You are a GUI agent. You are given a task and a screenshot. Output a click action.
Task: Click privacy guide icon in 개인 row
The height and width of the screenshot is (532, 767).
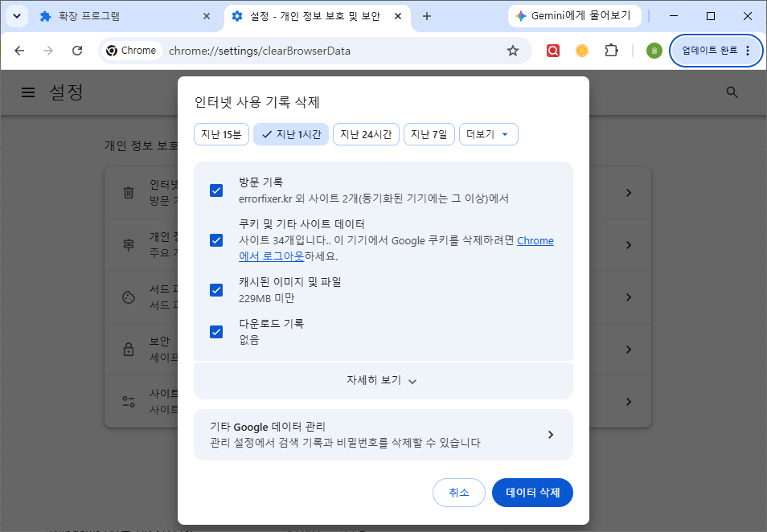[x=128, y=245]
